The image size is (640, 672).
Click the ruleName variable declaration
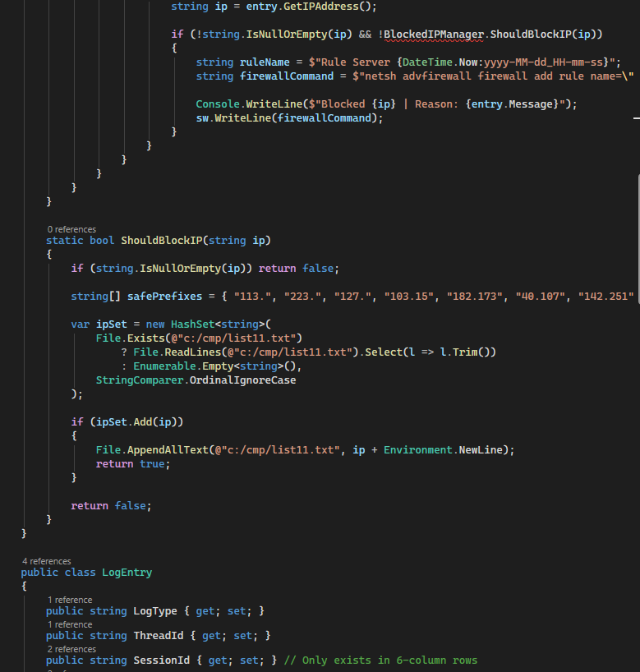(265, 62)
